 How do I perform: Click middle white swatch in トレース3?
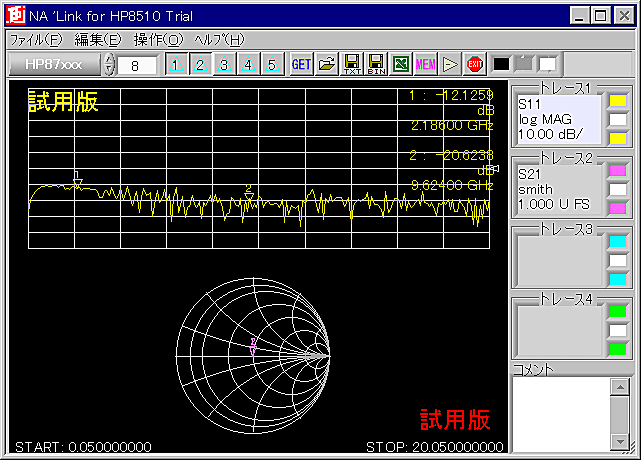[618, 260]
